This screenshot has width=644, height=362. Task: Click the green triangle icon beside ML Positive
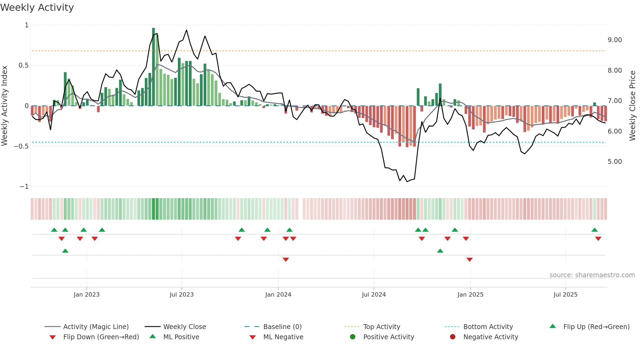coord(153,336)
